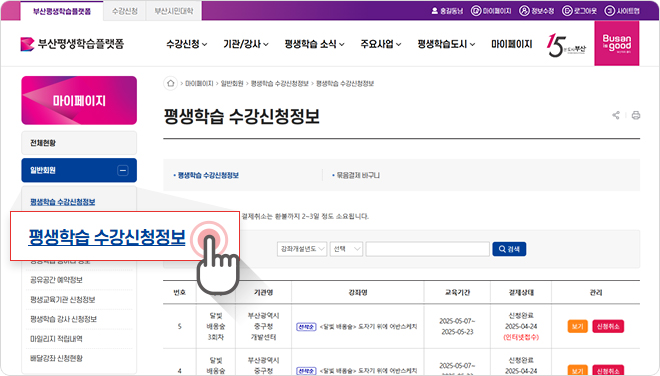The image size is (660, 376).
Task: Click 로그아웃 to log out
Action: click(x=580, y=11)
